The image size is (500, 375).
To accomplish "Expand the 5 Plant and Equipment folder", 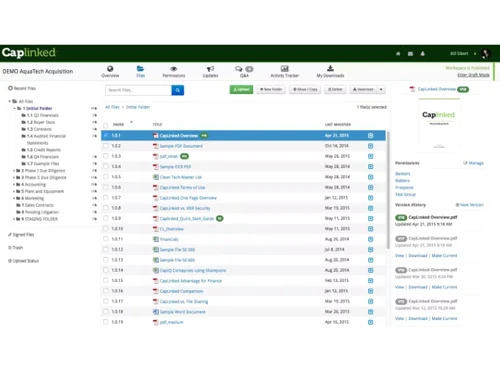I will pyautogui.click(x=14, y=191).
